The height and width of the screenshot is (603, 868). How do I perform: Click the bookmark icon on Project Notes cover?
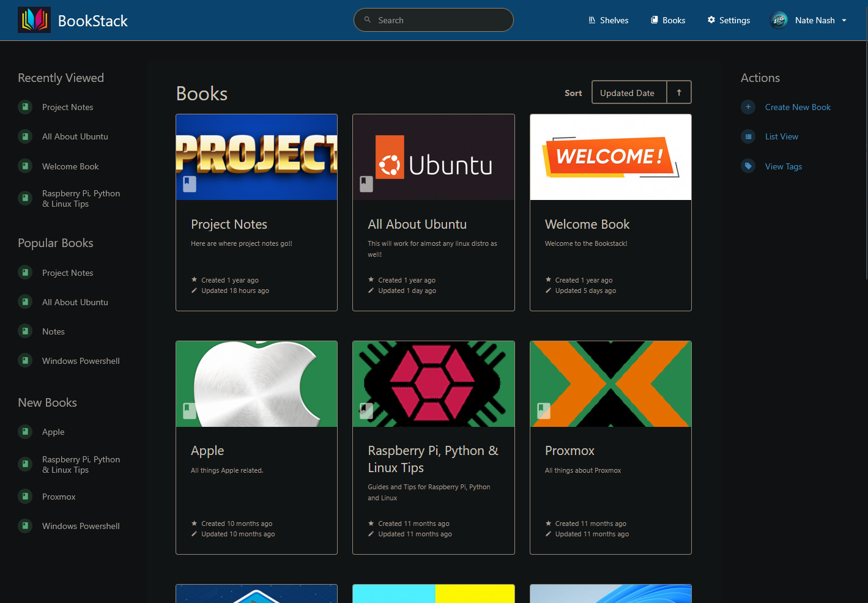point(190,184)
